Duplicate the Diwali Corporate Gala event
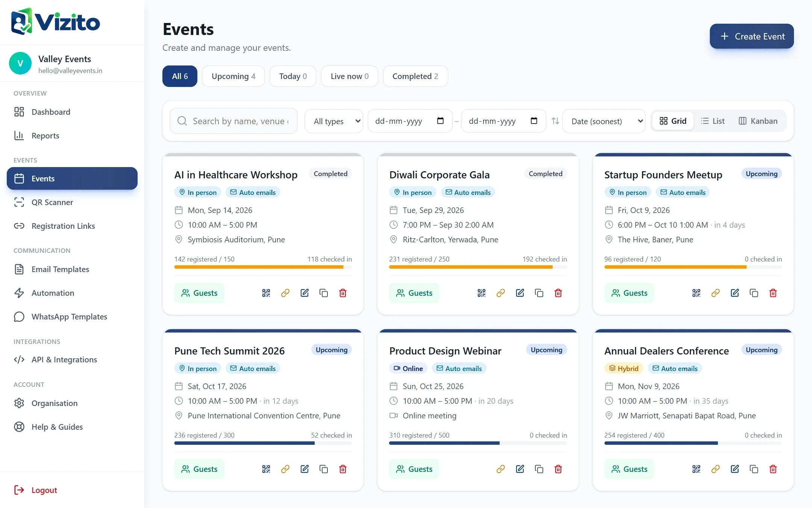The height and width of the screenshot is (508, 812). click(539, 293)
